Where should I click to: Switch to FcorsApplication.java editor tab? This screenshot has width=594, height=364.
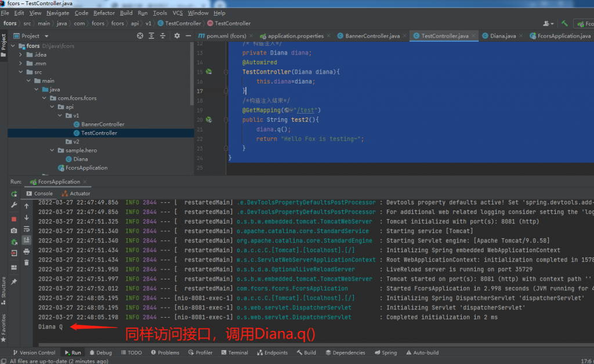click(560, 36)
